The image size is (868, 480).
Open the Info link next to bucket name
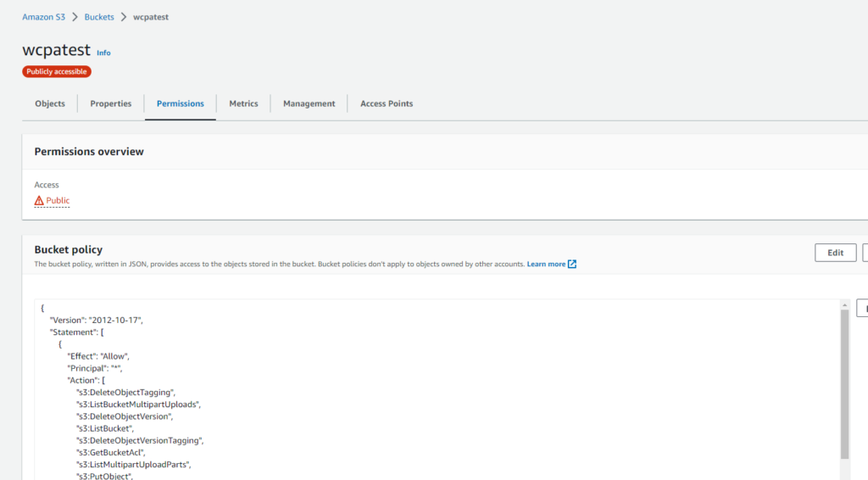click(103, 53)
